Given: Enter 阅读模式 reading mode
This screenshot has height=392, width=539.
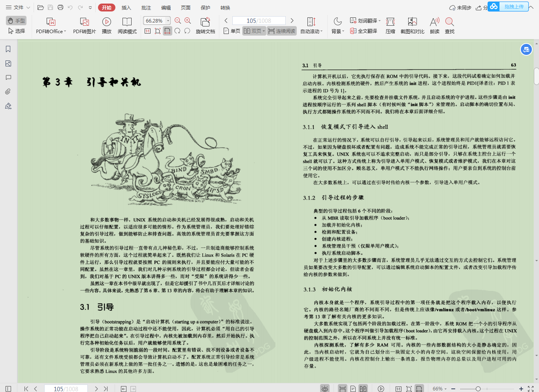Looking at the screenshot, I should 127,26.
